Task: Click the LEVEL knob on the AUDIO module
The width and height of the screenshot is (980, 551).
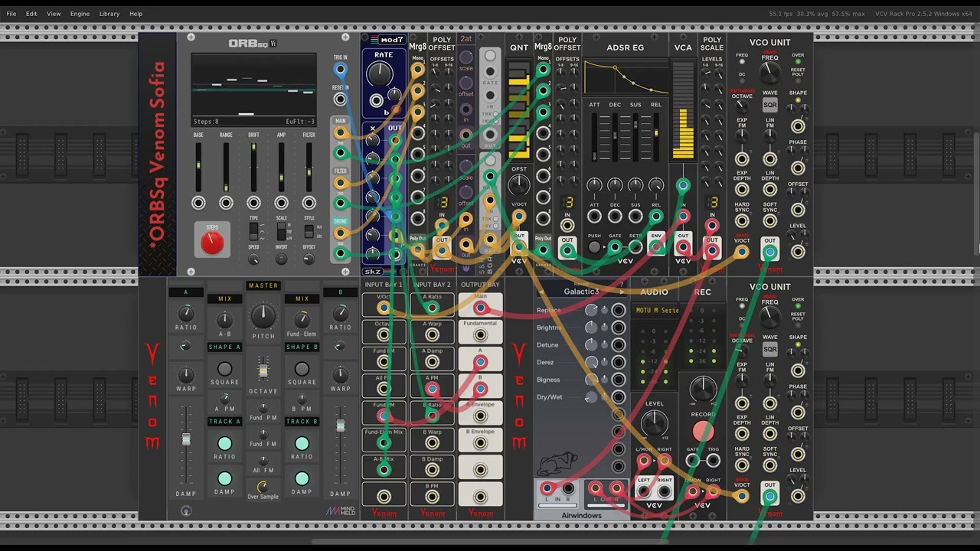Action: pos(654,422)
